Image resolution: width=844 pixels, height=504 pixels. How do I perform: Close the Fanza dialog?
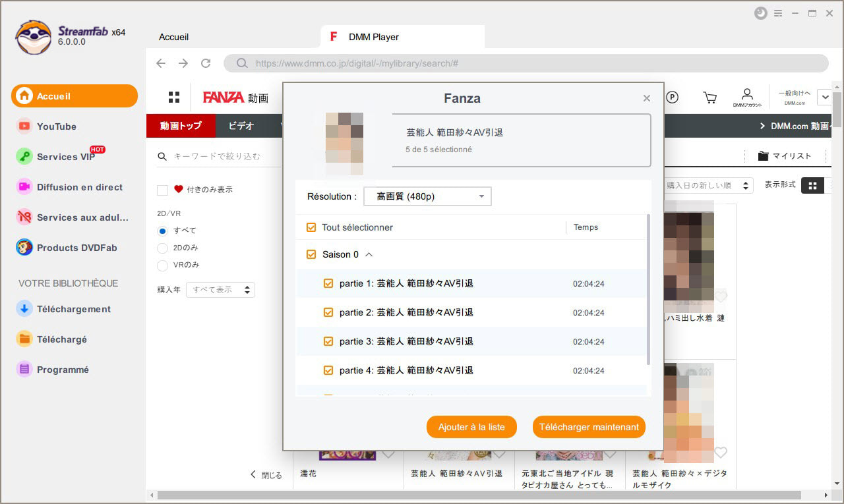647,98
